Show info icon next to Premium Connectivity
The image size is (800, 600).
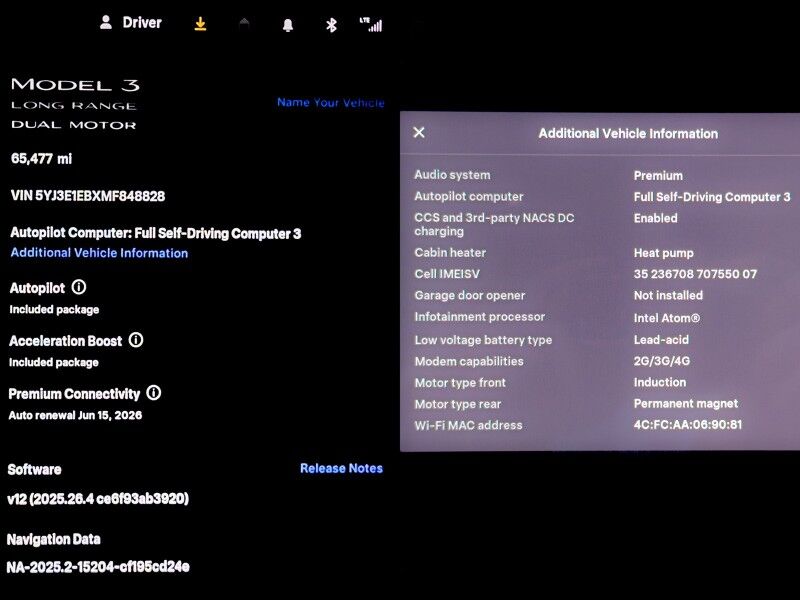pyautogui.click(x=154, y=393)
